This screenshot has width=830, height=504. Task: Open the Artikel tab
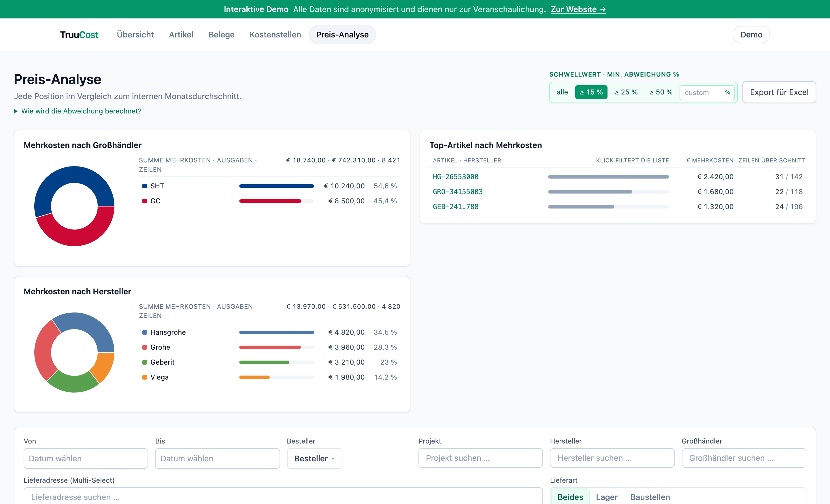[181, 35]
